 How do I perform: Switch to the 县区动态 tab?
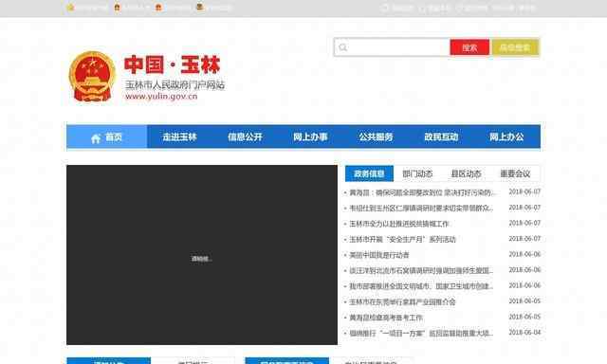pyautogui.click(x=466, y=173)
